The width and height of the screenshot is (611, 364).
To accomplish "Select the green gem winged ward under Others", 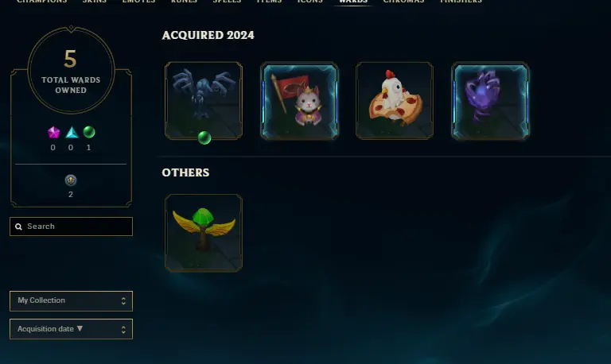I will (x=204, y=233).
